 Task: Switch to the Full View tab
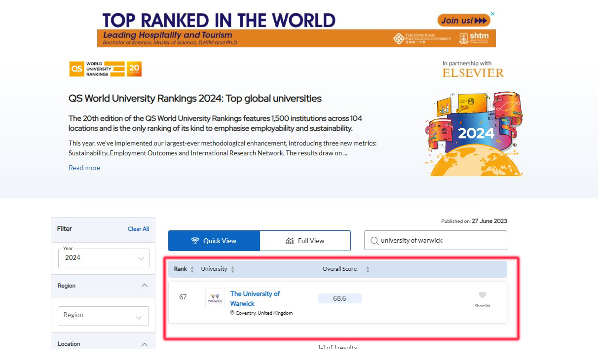click(305, 241)
